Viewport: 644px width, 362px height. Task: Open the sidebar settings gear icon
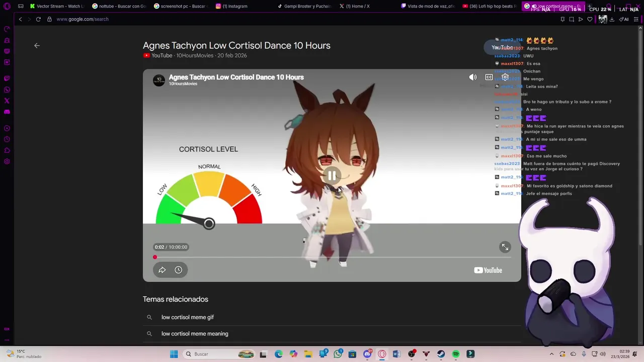(x=7, y=161)
